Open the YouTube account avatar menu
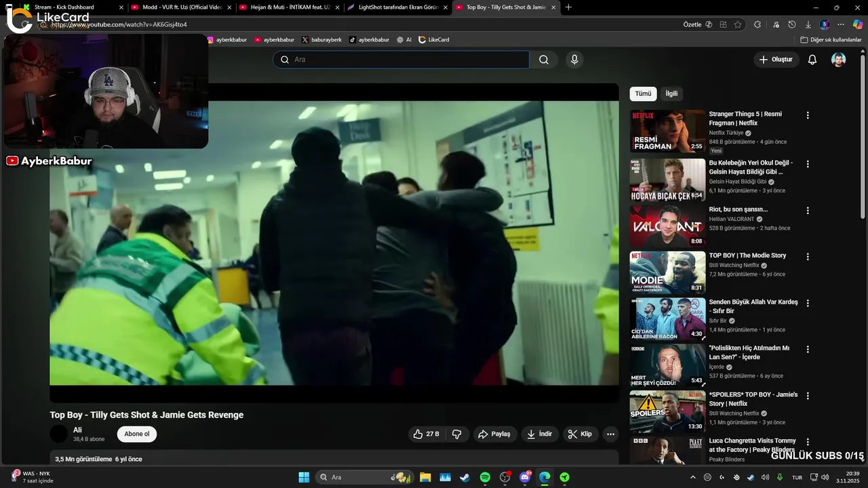 (x=839, y=60)
